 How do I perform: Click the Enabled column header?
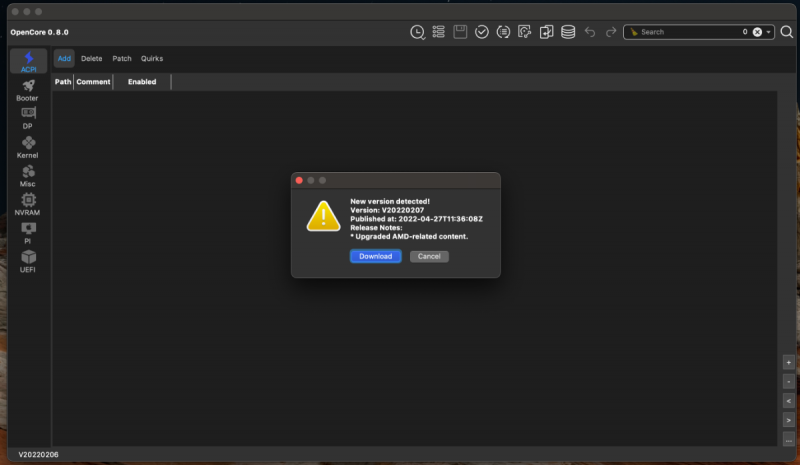pyautogui.click(x=142, y=82)
